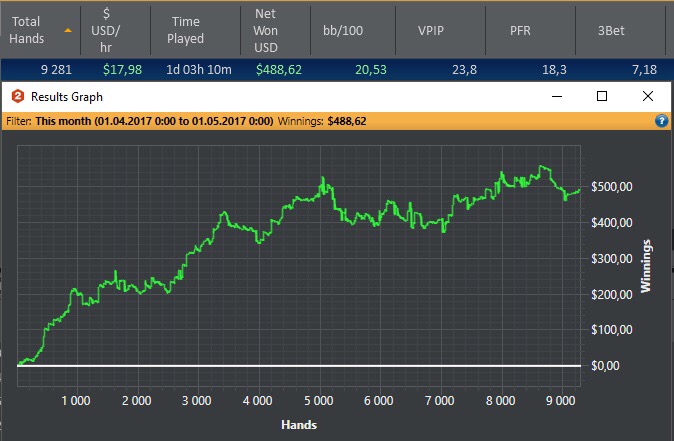The image size is (674, 441).
Task: Click the blue help question mark icon
Action: [x=662, y=121]
